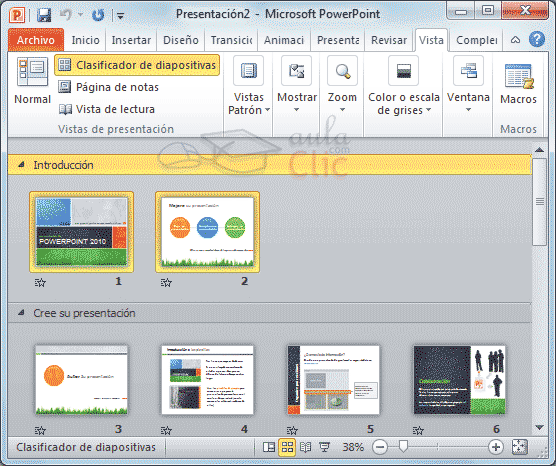556x466 pixels.
Task: Click the scrollbar up arrow
Action: (539, 150)
